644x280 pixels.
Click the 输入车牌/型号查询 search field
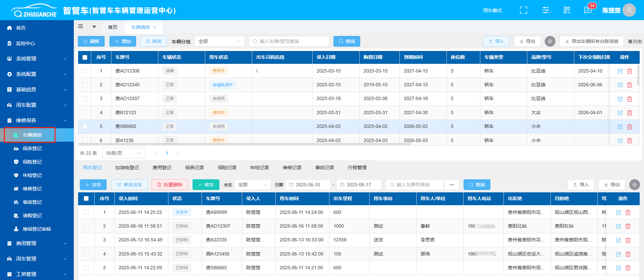pyautogui.click(x=289, y=41)
